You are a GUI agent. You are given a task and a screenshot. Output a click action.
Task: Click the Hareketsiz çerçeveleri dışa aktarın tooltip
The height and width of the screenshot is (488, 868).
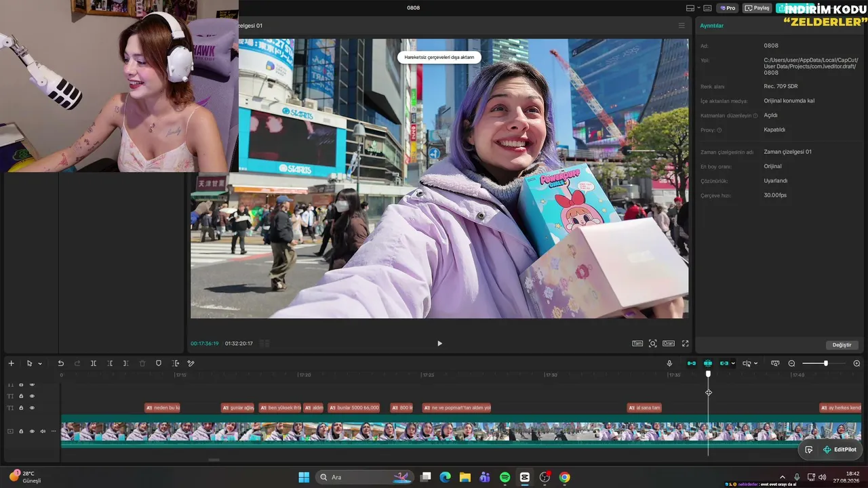(x=439, y=58)
